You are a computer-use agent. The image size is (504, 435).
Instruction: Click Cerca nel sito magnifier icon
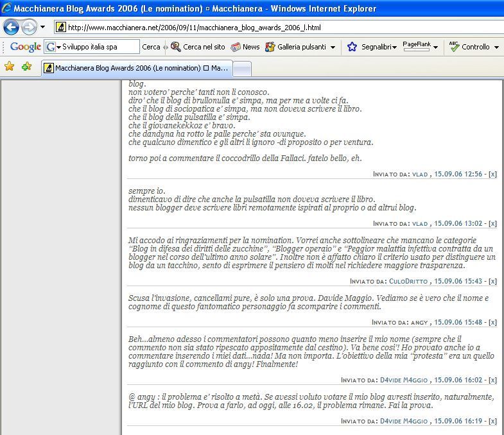point(176,47)
